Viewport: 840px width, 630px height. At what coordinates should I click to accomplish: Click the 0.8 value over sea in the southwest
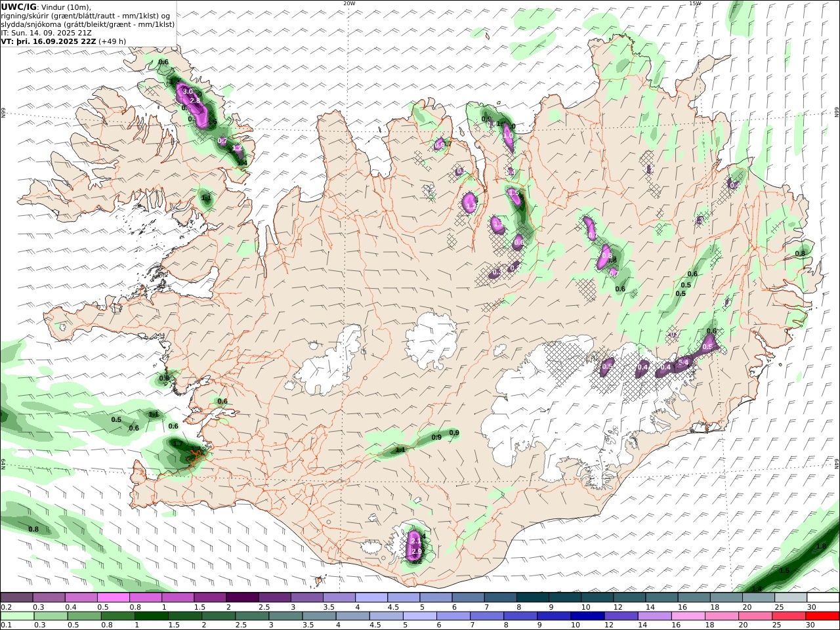pos(33,529)
